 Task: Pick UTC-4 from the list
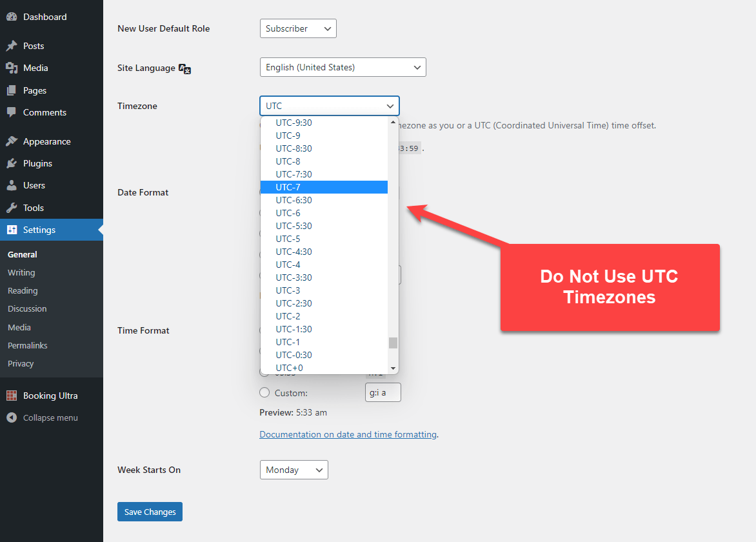[x=324, y=265]
